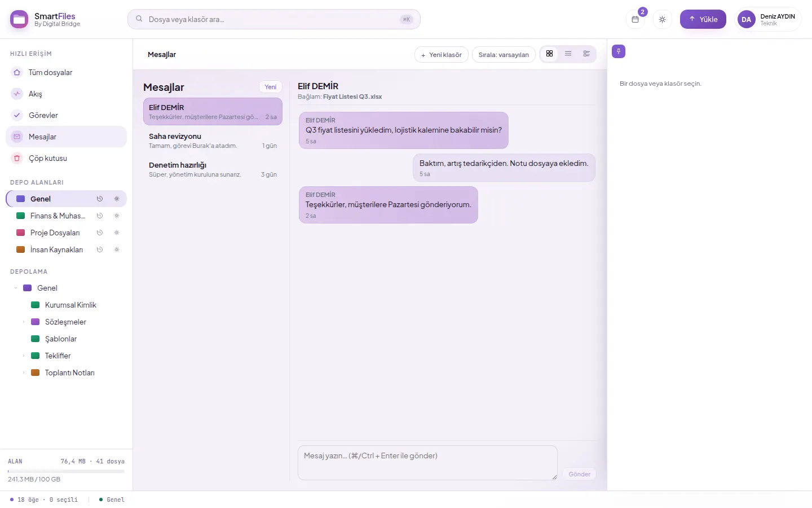Open the Sözleşmeler folder
Viewport: 812px width, 508px height.
[65, 322]
